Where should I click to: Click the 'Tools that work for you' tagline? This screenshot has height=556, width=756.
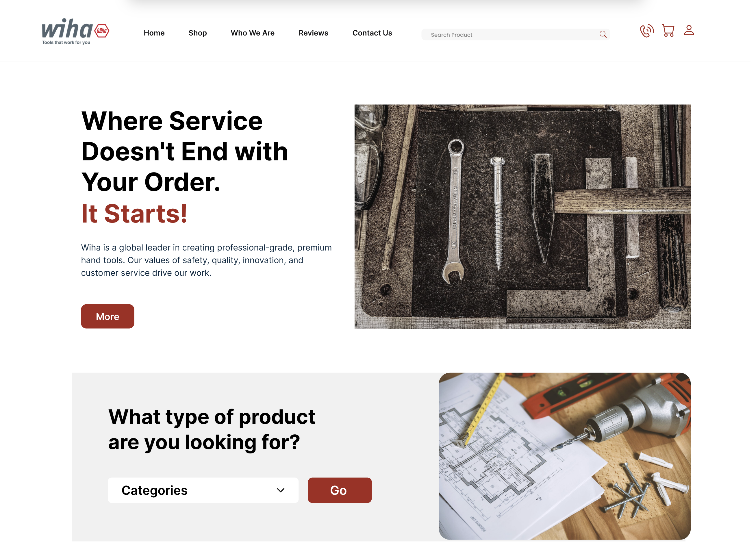[66, 42]
